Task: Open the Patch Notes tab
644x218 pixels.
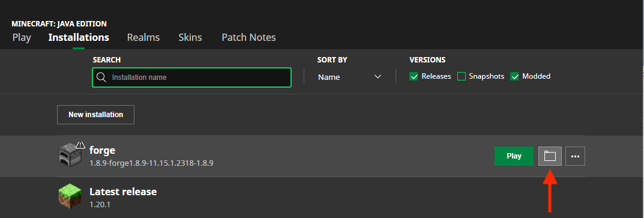Action: pos(249,37)
